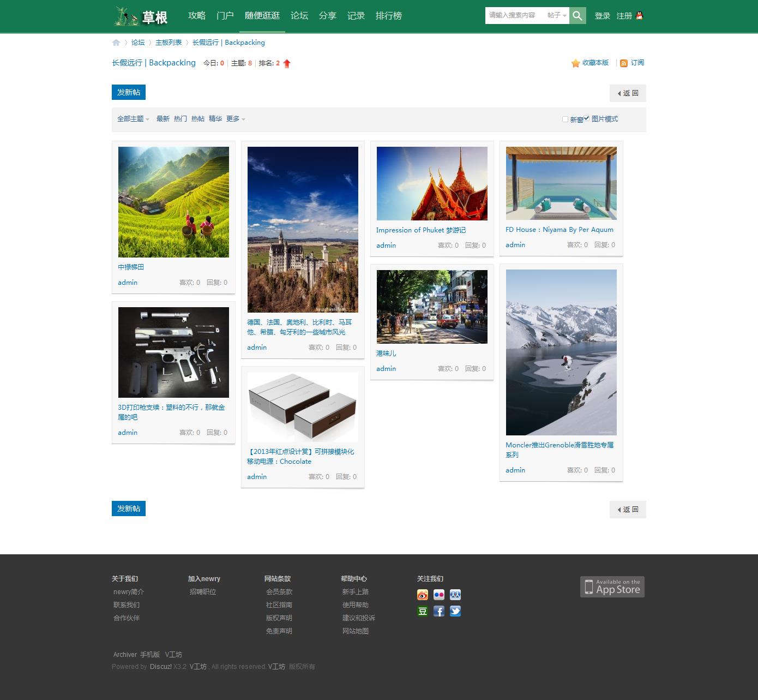This screenshot has width=758, height=700.
Task: Open the Moncler Grenoble post title
Action: pyautogui.click(x=560, y=450)
